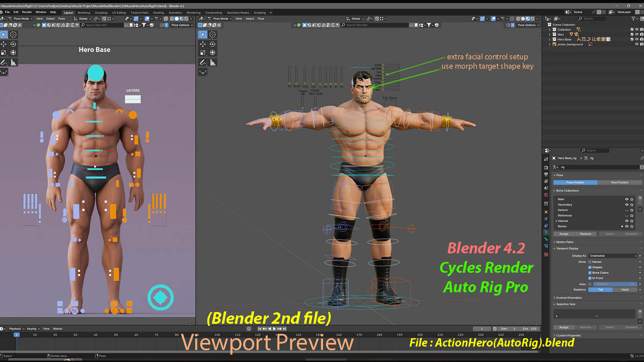Switch right viewport to wireframe shading
This screenshot has height=362, width=644.
point(518,19)
